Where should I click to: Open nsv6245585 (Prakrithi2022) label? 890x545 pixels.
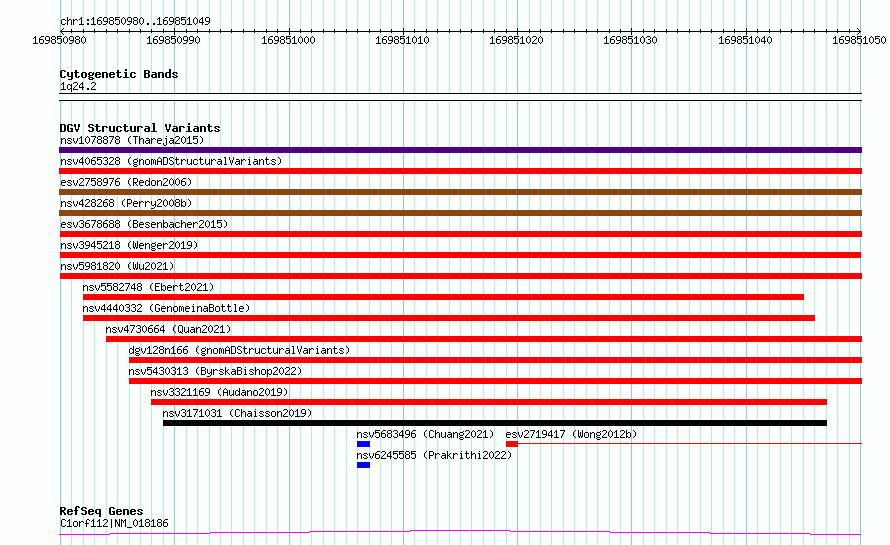[434, 455]
